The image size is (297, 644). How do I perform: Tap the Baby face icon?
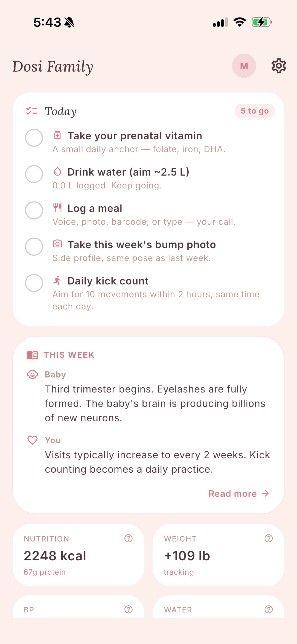click(x=32, y=374)
